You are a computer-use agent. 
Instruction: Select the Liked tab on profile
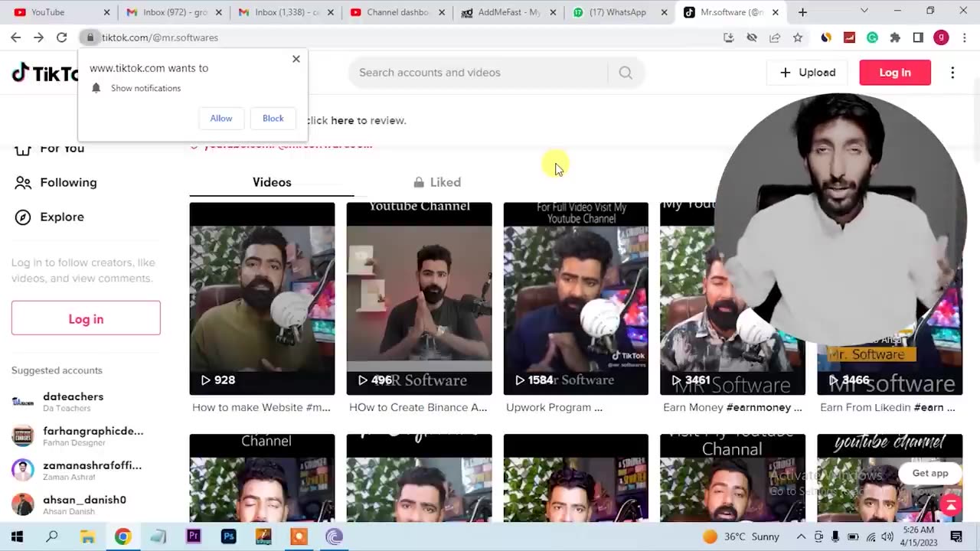pos(437,182)
